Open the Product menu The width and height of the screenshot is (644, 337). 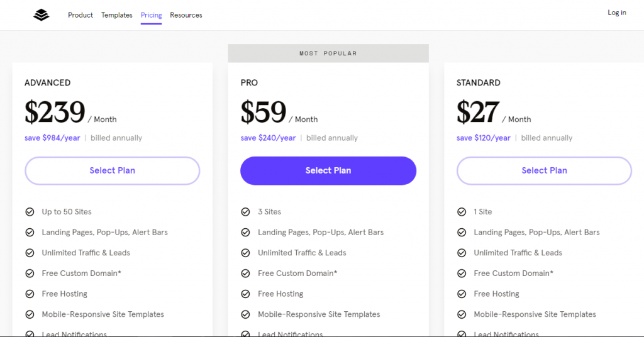80,15
